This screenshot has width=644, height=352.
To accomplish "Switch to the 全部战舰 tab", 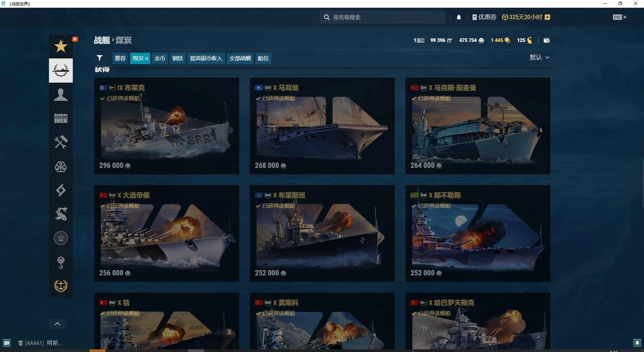I will click(x=240, y=58).
